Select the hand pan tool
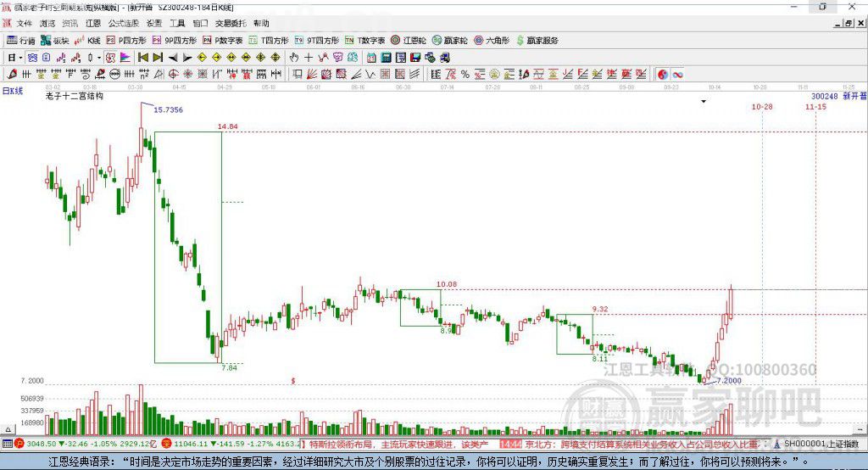The width and height of the screenshot is (868, 470). (294, 58)
